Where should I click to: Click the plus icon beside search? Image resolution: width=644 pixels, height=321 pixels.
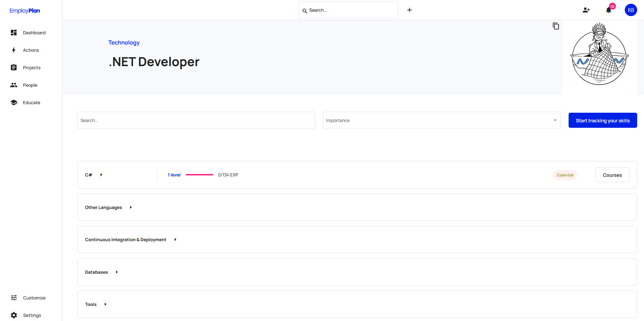pyautogui.click(x=409, y=10)
